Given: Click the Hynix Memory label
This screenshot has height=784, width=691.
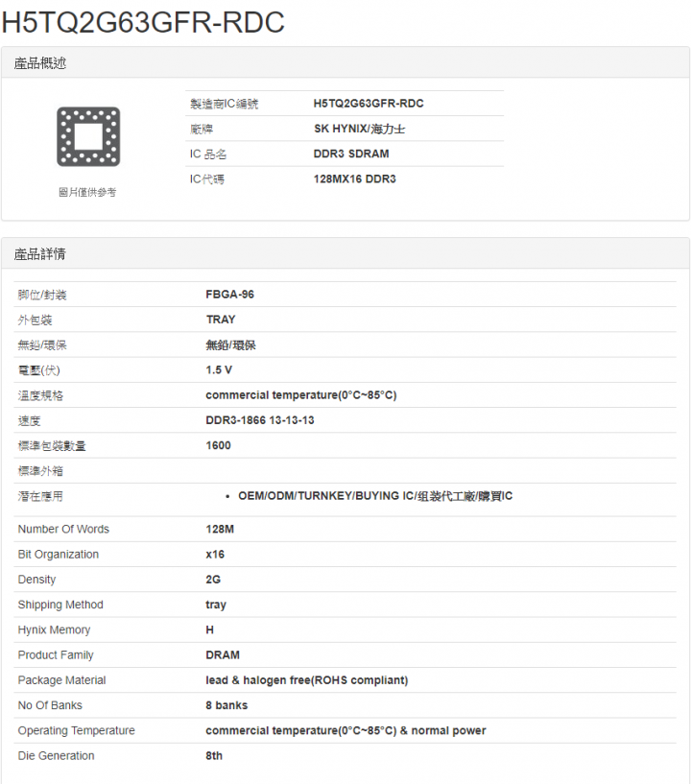Looking at the screenshot, I should tap(54, 630).
